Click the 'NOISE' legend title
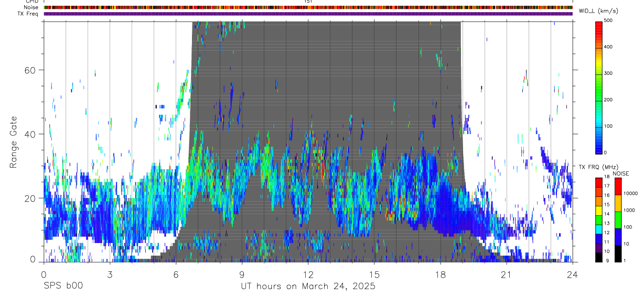The height and width of the screenshot is (297, 644). pyautogui.click(x=620, y=173)
